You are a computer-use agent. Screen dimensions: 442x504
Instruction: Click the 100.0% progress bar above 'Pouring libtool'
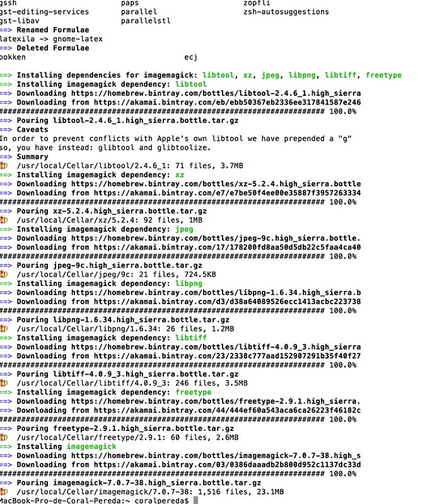(178, 112)
